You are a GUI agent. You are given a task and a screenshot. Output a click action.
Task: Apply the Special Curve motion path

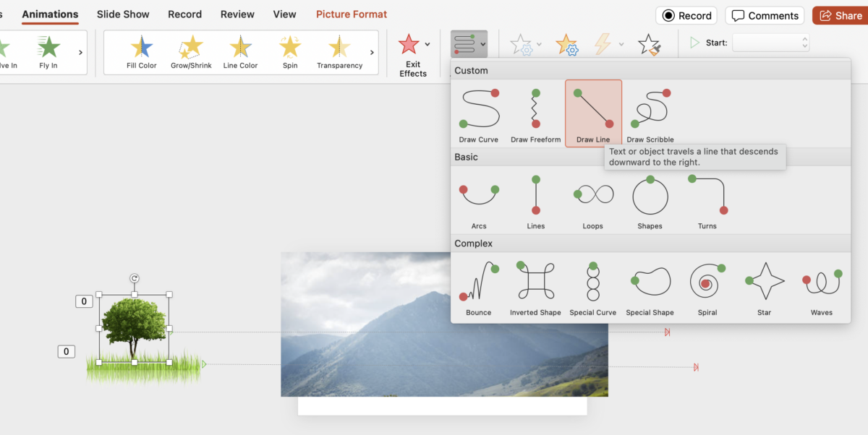click(x=593, y=288)
